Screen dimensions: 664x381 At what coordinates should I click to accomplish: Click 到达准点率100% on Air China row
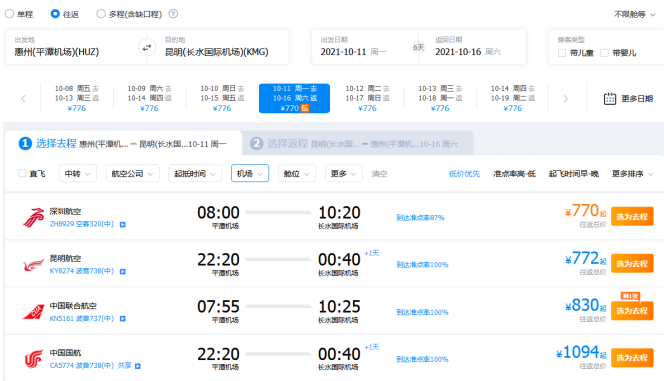click(x=422, y=359)
